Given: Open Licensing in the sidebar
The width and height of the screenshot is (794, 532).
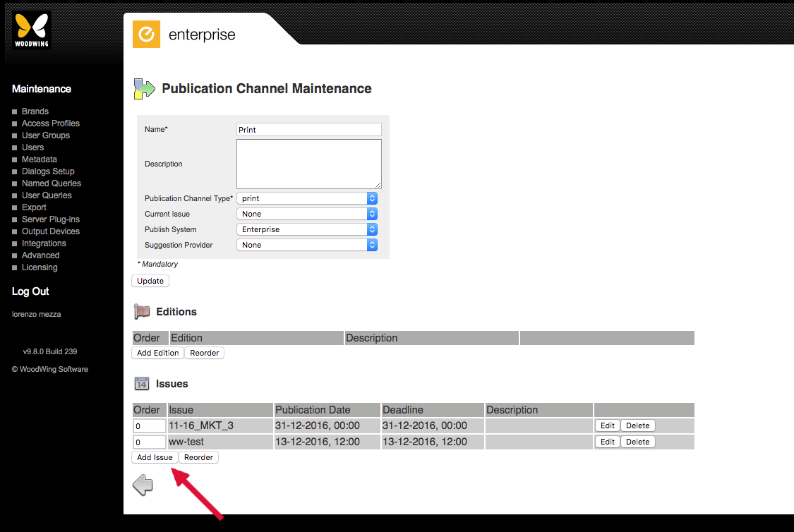Looking at the screenshot, I should point(40,267).
